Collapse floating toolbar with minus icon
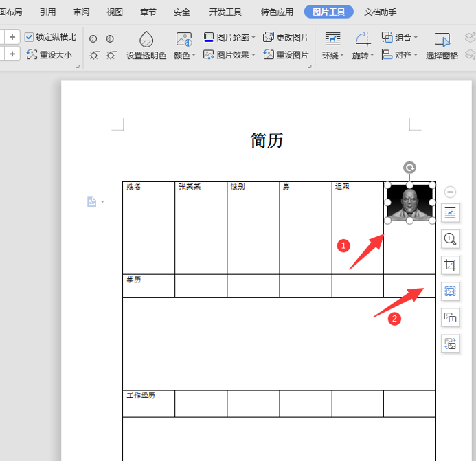The width and height of the screenshot is (476, 461). pos(450,192)
